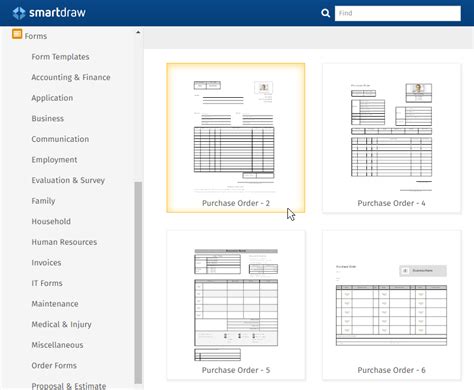Open Medical & Injury category
This screenshot has width=474, height=390.
(x=61, y=324)
